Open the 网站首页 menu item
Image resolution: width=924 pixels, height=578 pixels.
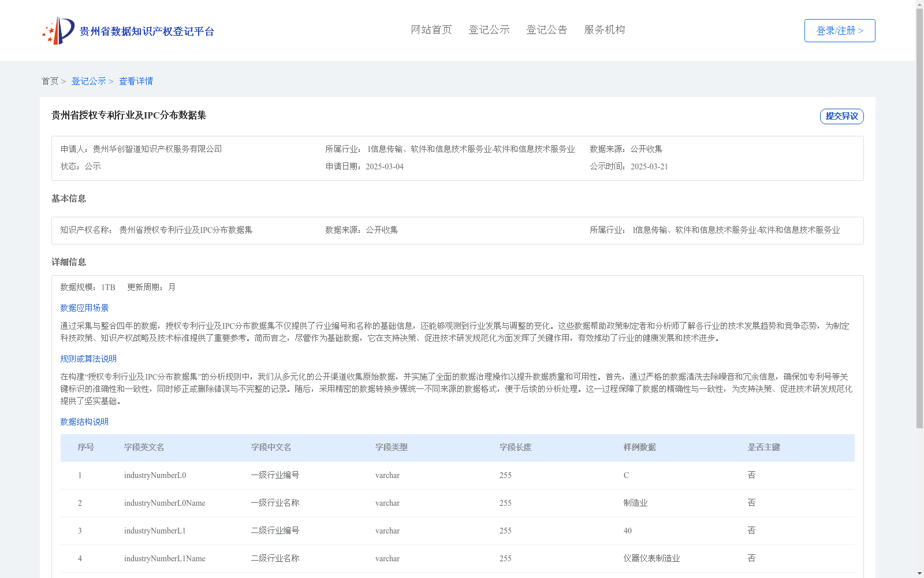click(x=431, y=29)
